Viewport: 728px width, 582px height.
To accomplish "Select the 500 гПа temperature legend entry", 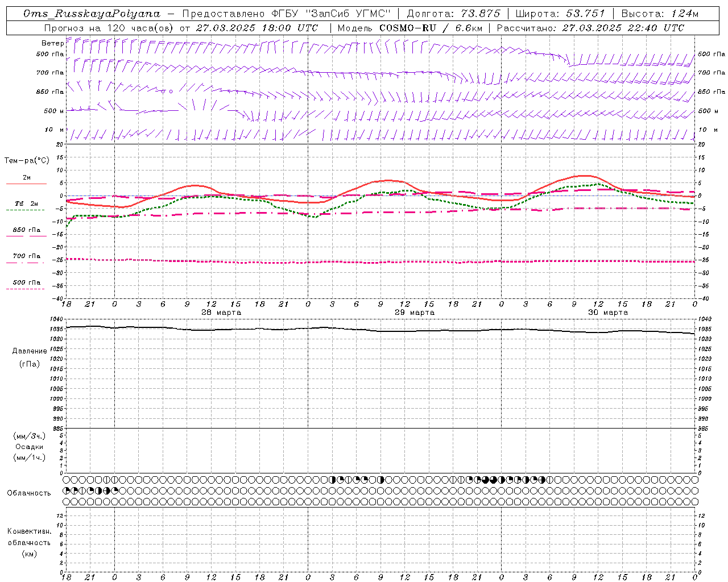I will pos(27,282).
